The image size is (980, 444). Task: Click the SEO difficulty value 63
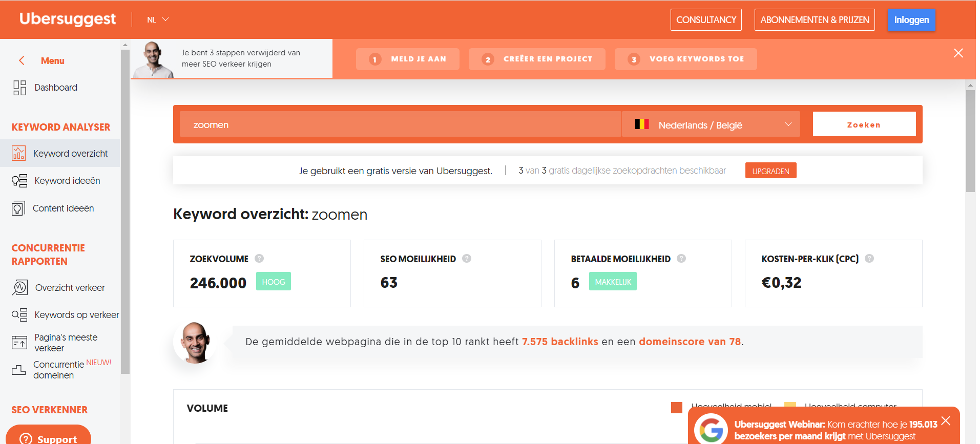coord(389,283)
